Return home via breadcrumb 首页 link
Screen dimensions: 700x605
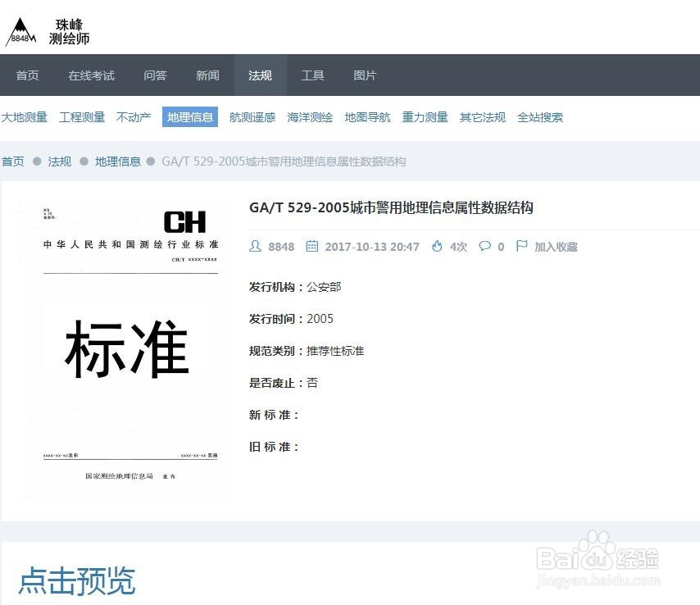[12, 161]
